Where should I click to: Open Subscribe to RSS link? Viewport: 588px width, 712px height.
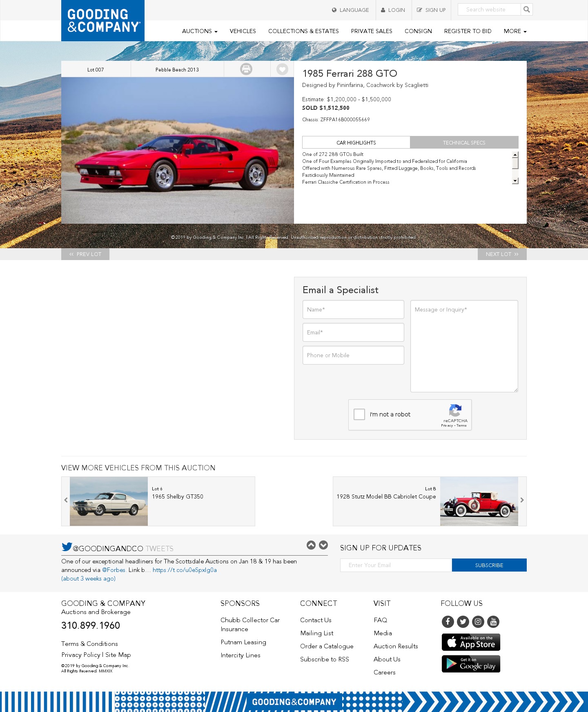pyautogui.click(x=325, y=659)
